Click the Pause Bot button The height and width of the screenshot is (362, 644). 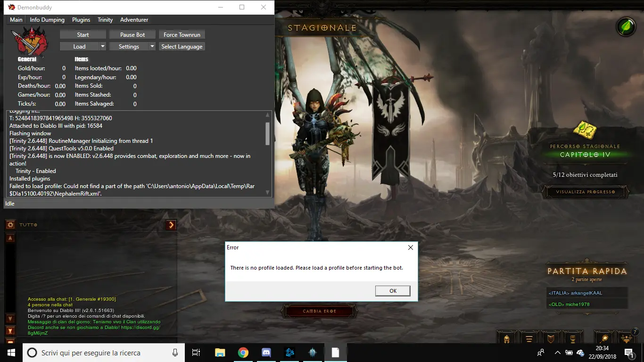[132, 34]
